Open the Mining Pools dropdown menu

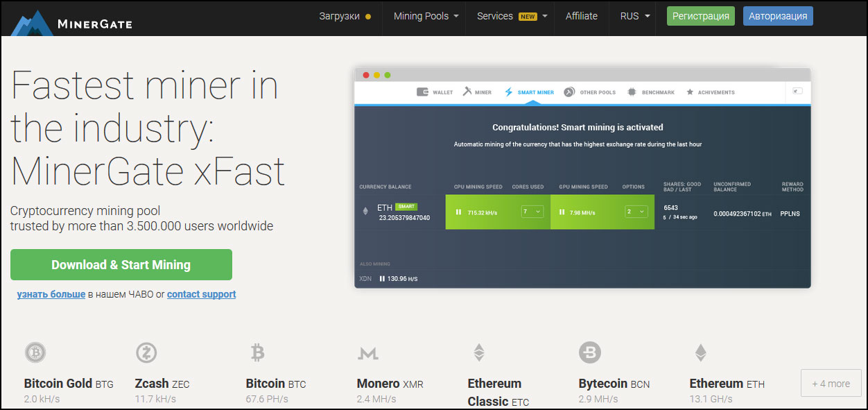point(426,16)
